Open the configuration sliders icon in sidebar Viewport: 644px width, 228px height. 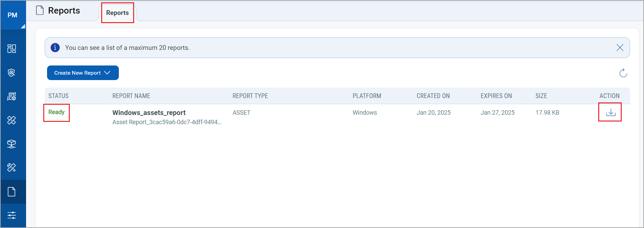12,215
